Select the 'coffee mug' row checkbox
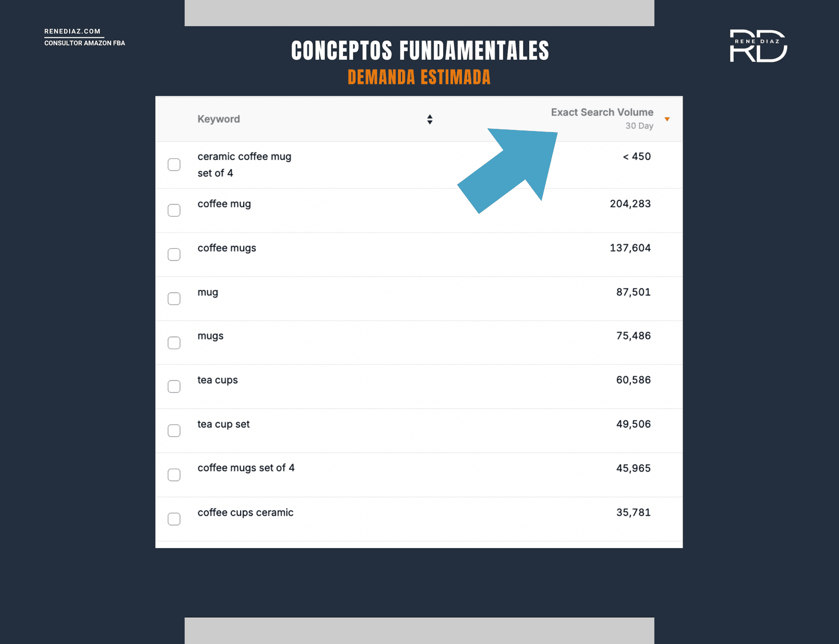 click(174, 211)
